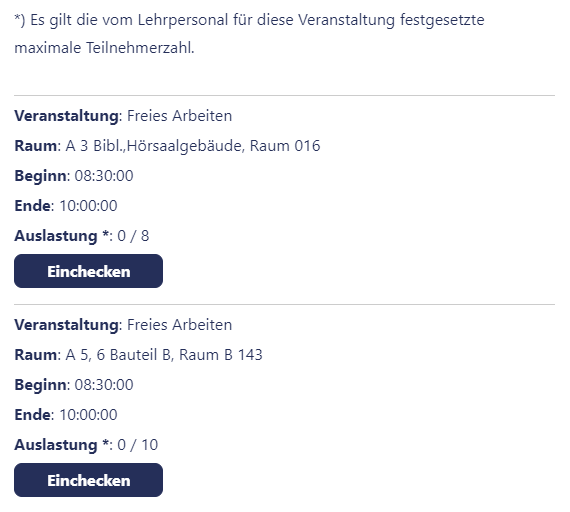The height and width of the screenshot is (512, 570).
Task: Click the 'A 5, 6 Bauteil B, Raum B 143' text
Action: [164, 355]
